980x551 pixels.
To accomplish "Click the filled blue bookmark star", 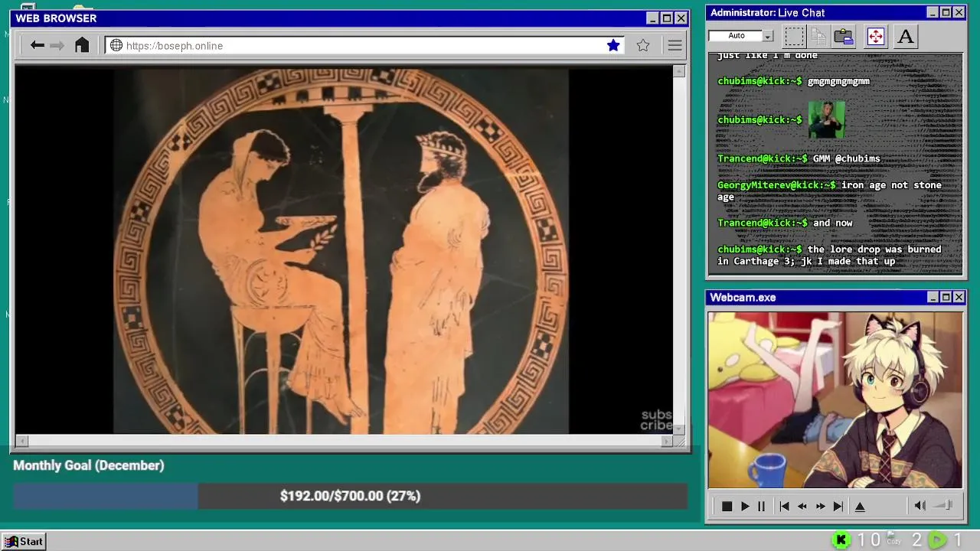I will click(x=613, y=45).
